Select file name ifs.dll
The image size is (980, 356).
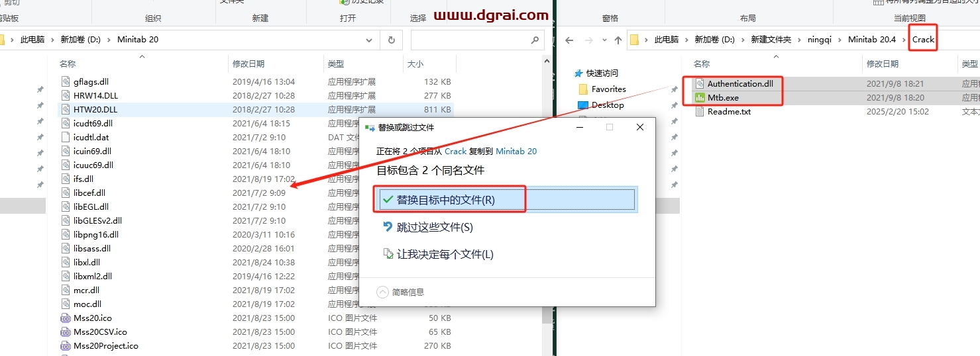[83, 179]
